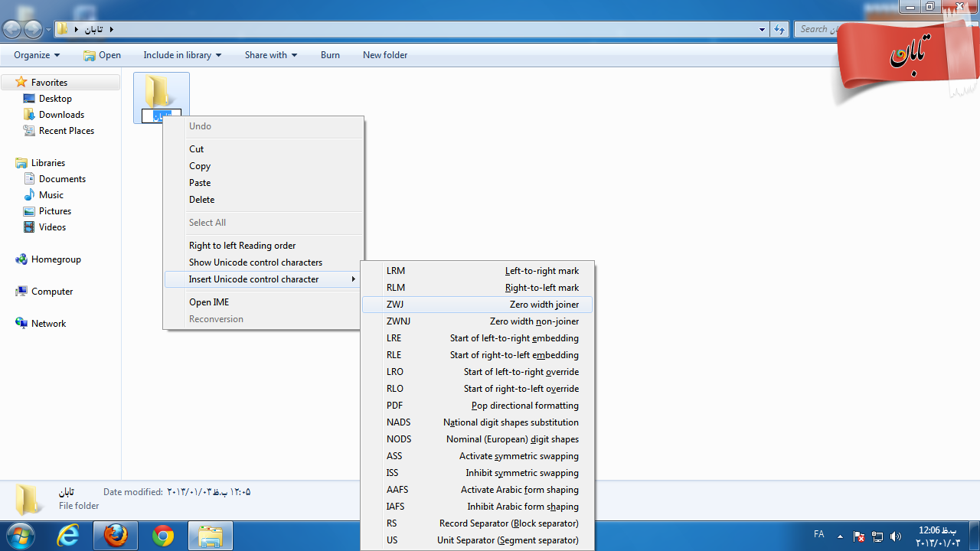Expand the Share with dropdown
Screen dimensions: 980x551
pos(270,55)
